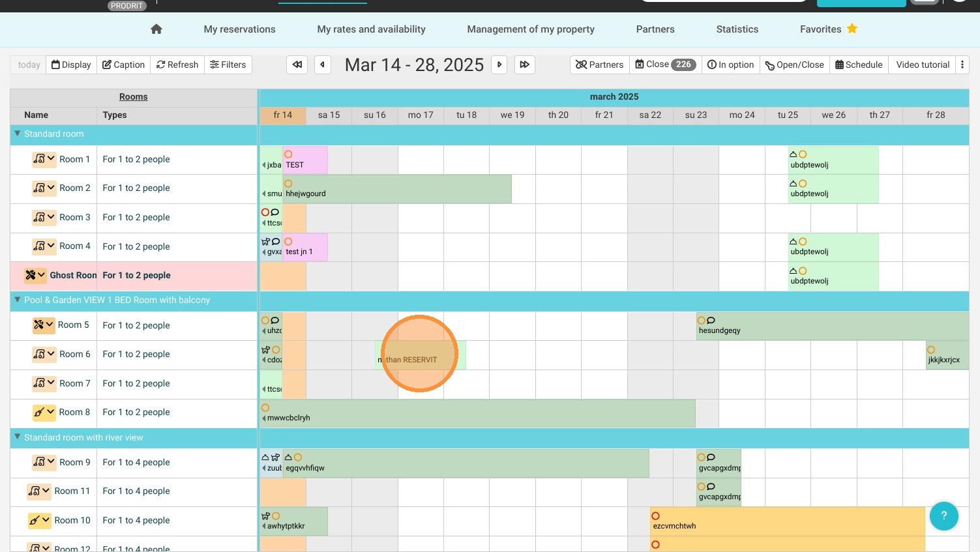Open the Partners menu item
The image size is (980, 552).
(655, 29)
